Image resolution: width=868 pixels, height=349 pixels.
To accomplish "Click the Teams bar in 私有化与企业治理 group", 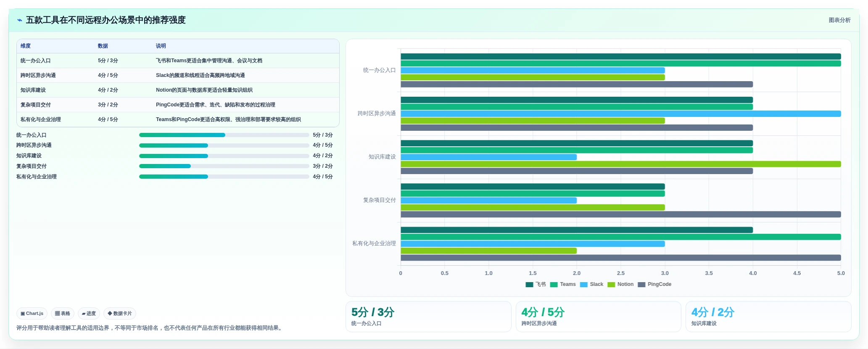I will click(x=621, y=237).
